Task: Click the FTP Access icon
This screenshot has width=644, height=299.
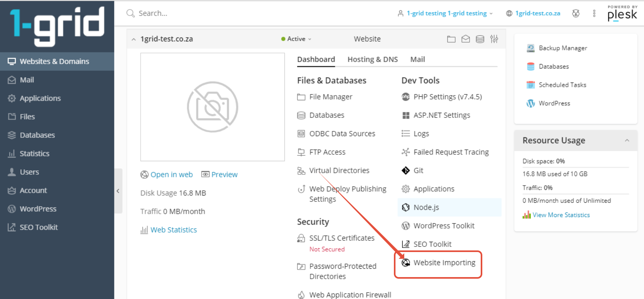Action: point(301,152)
